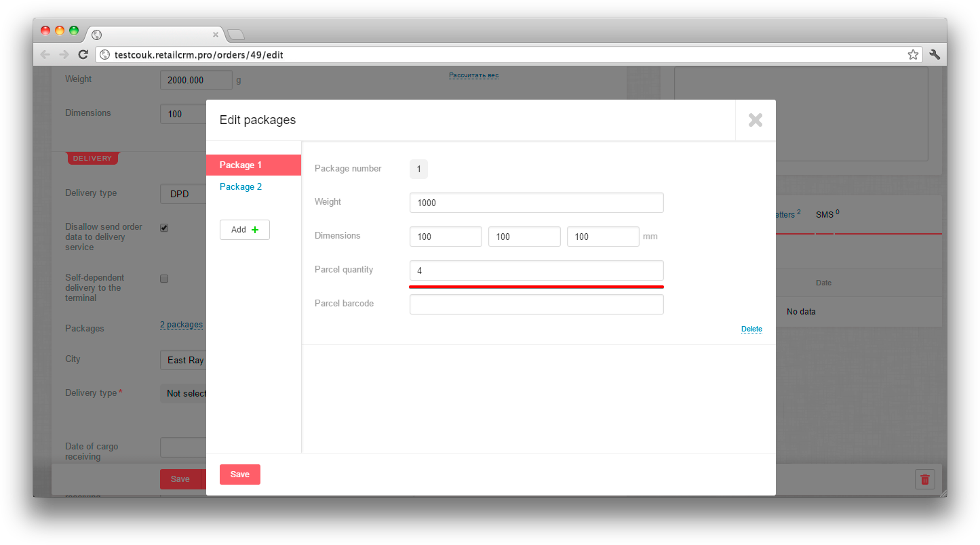The image size is (980, 545).
Task: Open the browser wrench settings menu
Action: tap(935, 55)
